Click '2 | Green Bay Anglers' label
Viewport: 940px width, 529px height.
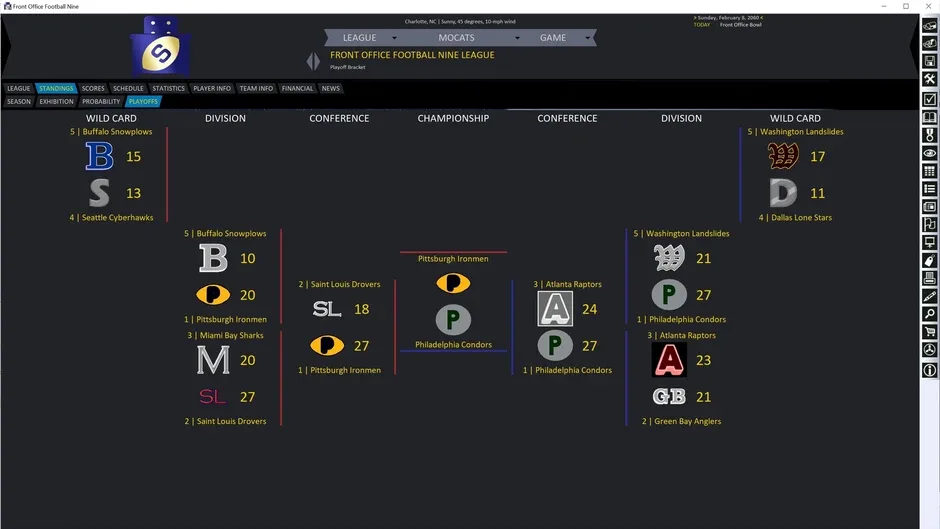point(681,421)
